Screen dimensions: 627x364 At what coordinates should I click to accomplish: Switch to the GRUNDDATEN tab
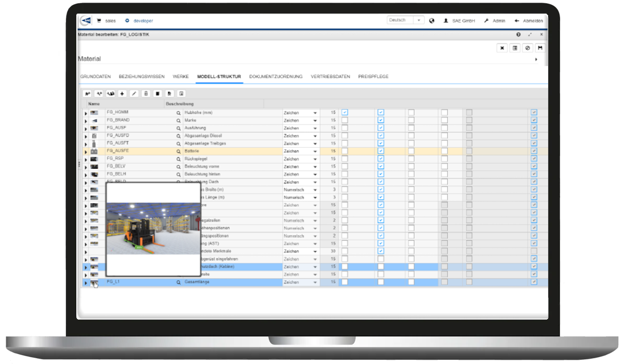point(95,76)
